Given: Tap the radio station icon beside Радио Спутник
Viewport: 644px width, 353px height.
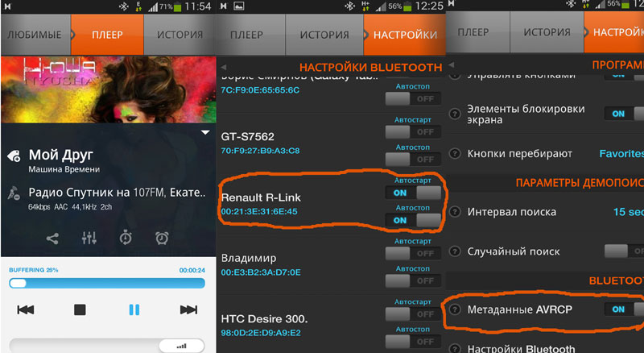Looking at the screenshot, I should 14,193.
